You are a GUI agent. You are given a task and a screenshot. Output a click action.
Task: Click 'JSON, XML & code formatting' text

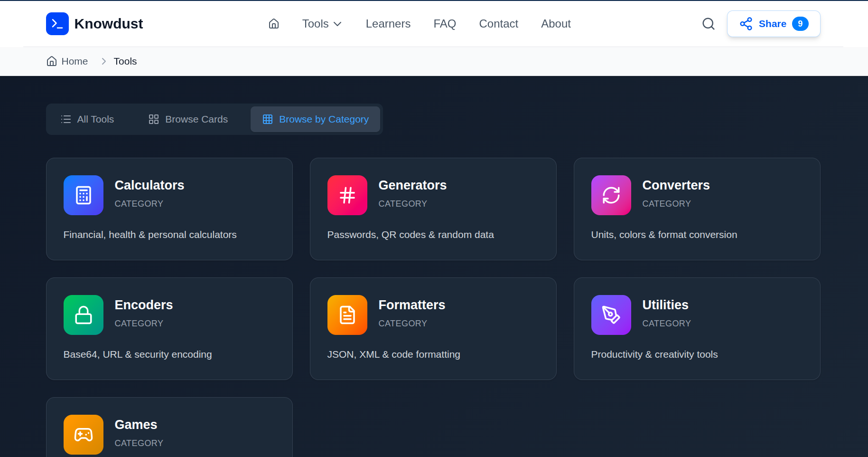[394, 354]
